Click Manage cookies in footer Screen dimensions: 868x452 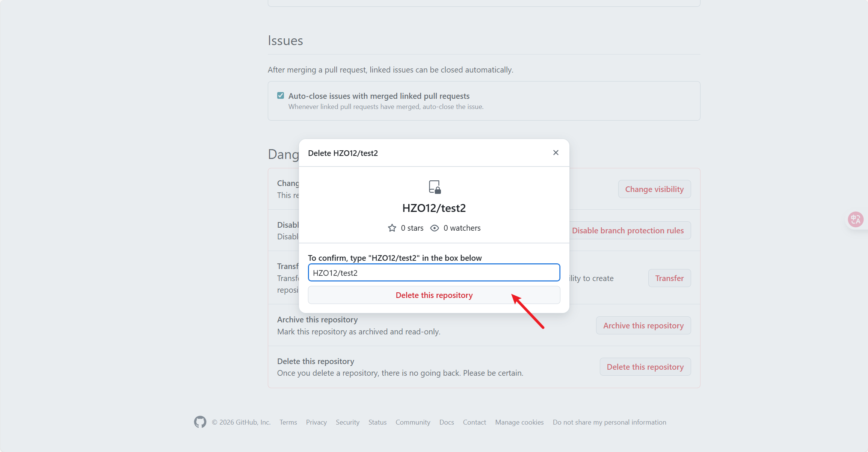519,422
